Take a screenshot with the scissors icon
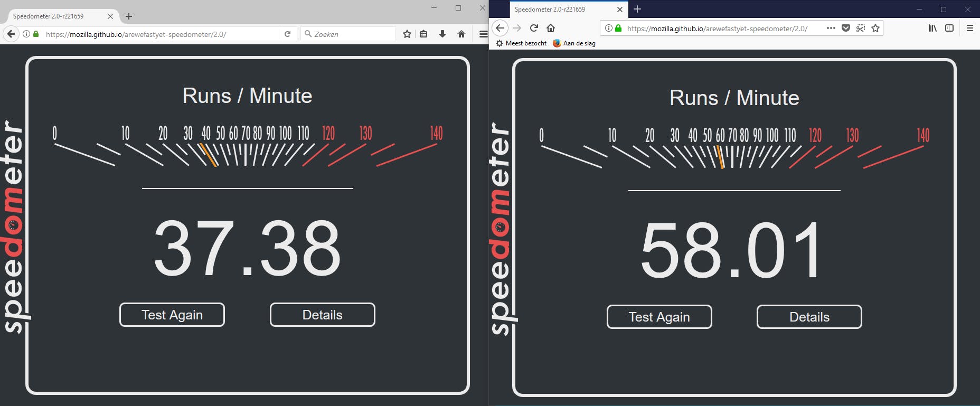This screenshot has height=406, width=980. (861, 28)
